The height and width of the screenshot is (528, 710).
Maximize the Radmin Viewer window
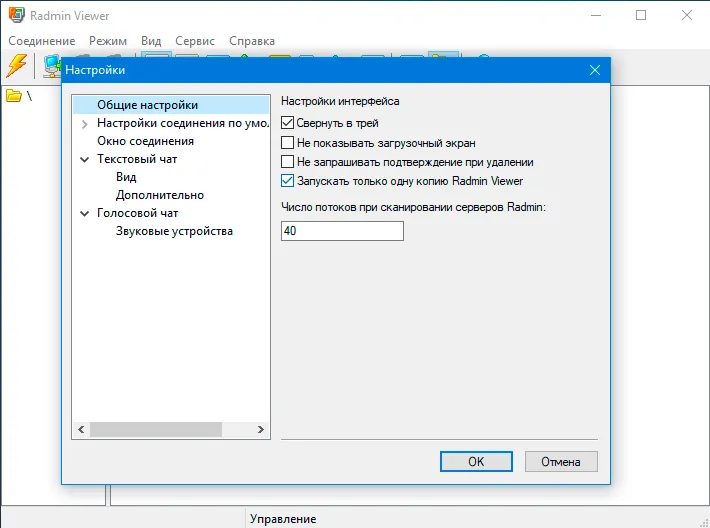(x=641, y=15)
